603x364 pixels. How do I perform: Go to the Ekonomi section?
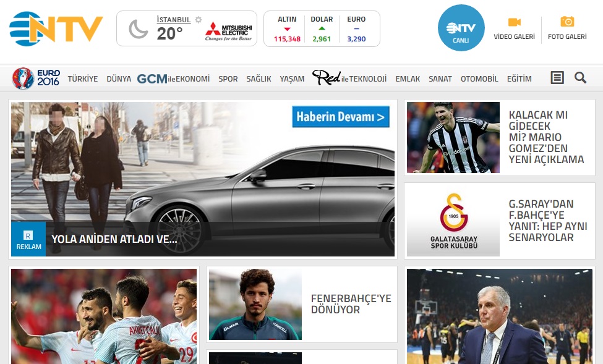point(193,79)
